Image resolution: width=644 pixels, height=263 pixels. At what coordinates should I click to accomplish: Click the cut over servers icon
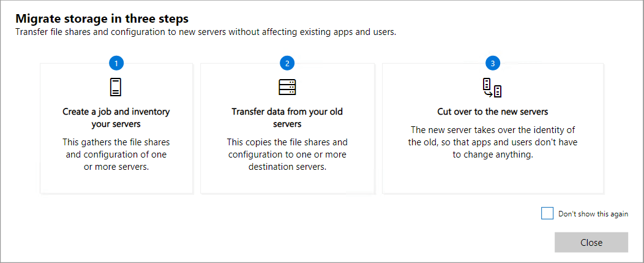pyautogui.click(x=492, y=88)
